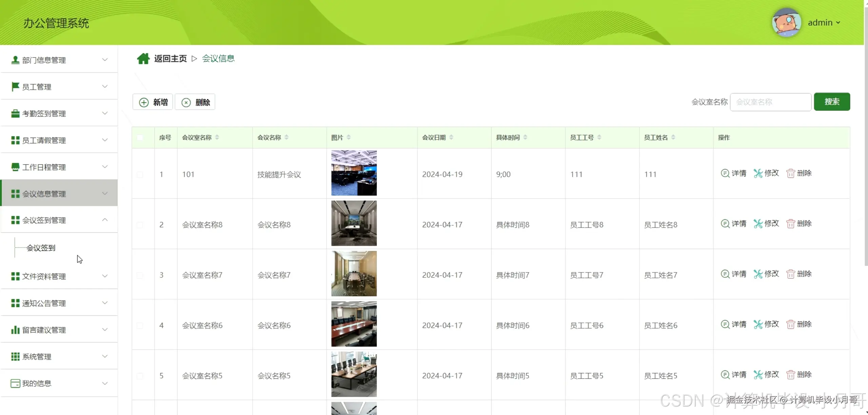Click the 新增 add button
This screenshot has width=868, height=415.
[x=153, y=102]
